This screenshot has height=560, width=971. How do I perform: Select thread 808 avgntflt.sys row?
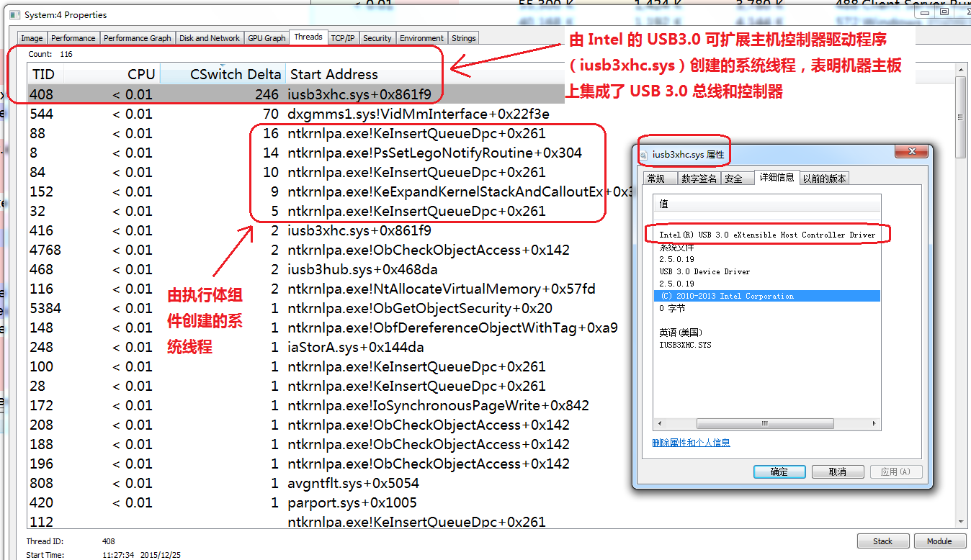tap(296, 483)
